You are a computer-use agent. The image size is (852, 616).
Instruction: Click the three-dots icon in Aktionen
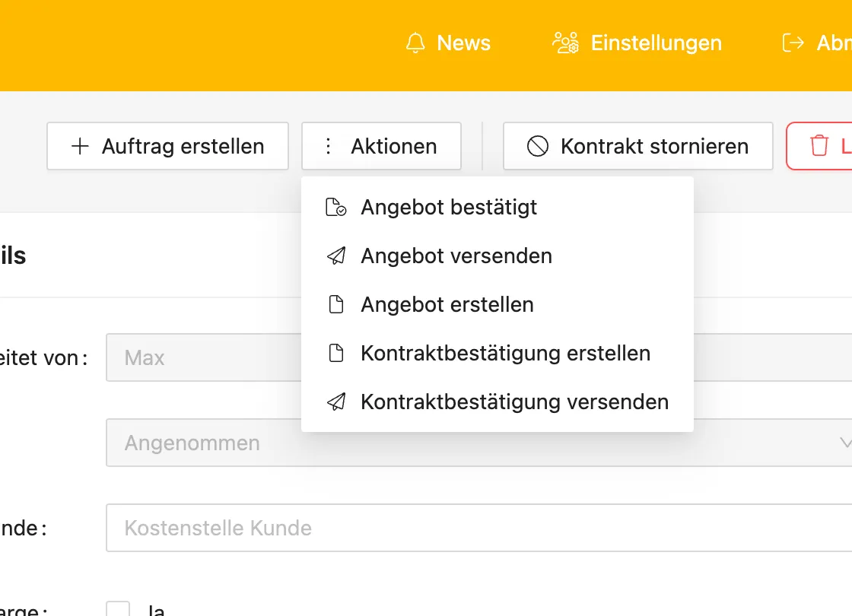pyautogui.click(x=328, y=146)
